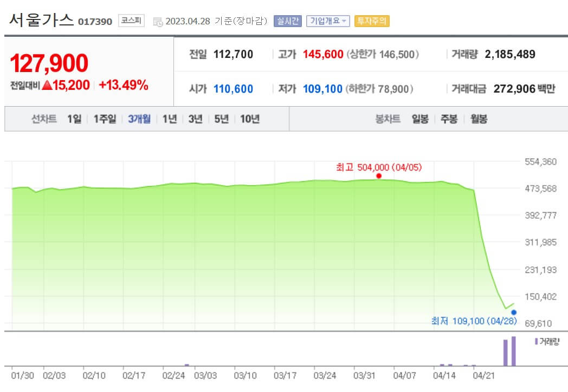
Task: Click the 실시간 badge button
Action: click(288, 21)
